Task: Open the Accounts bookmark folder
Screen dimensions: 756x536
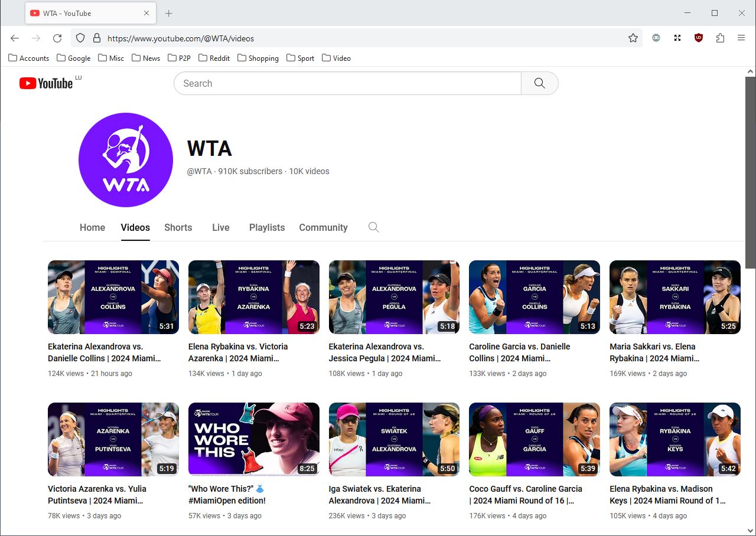Action: pyautogui.click(x=28, y=58)
